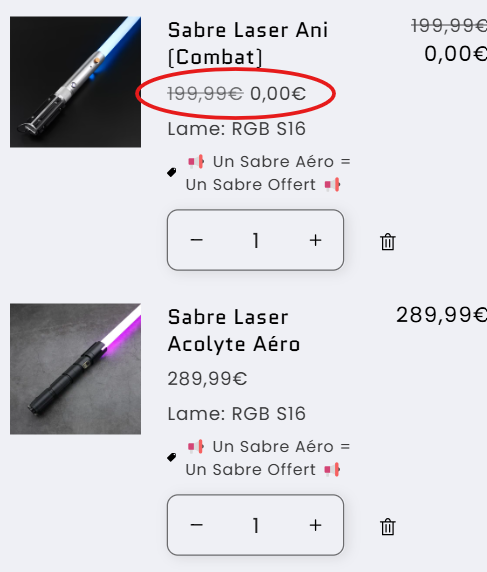Viewport: 487px width, 572px height.
Task: Click the 289,99€ line total for Acolyte
Action: [x=441, y=315]
